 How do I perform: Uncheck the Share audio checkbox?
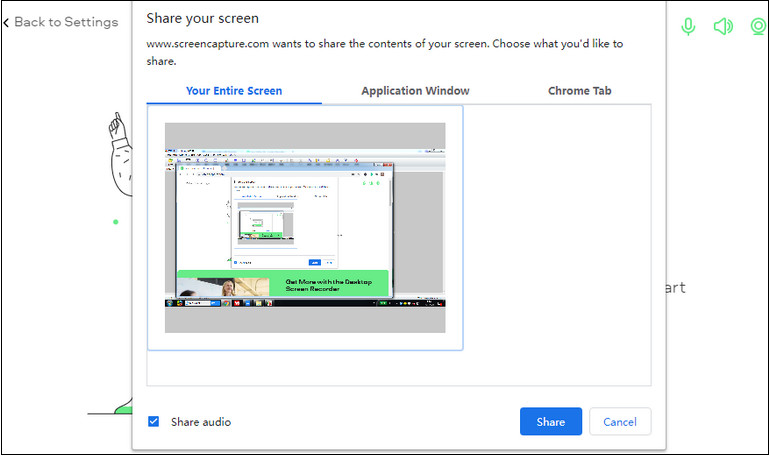(153, 422)
